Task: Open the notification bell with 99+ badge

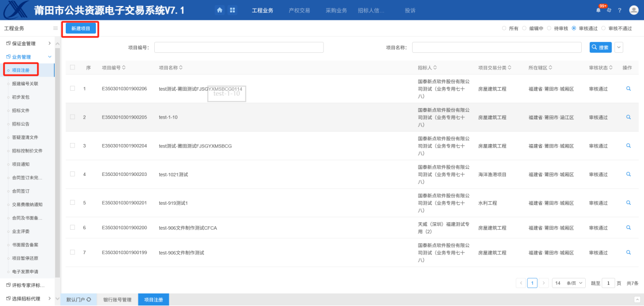Action: pos(598,10)
